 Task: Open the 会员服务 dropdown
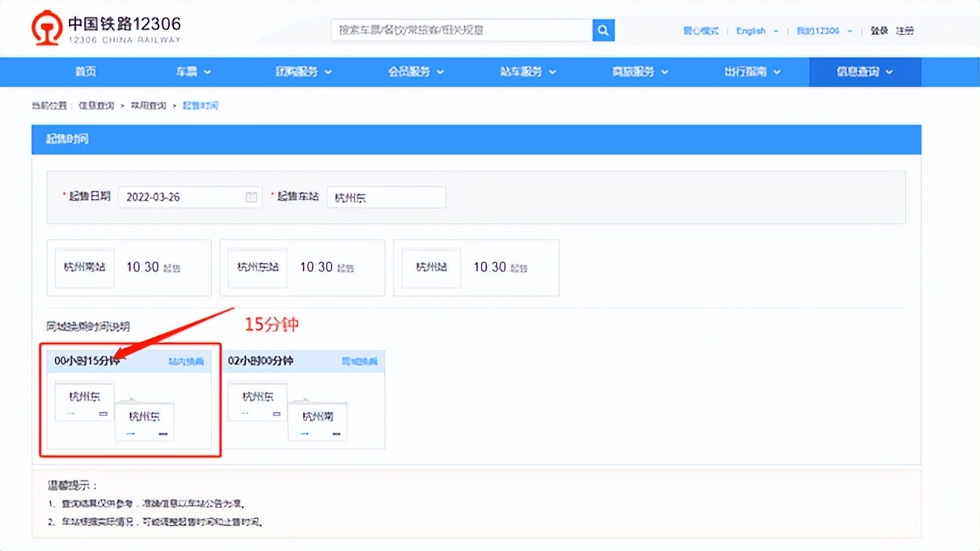pyautogui.click(x=416, y=71)
